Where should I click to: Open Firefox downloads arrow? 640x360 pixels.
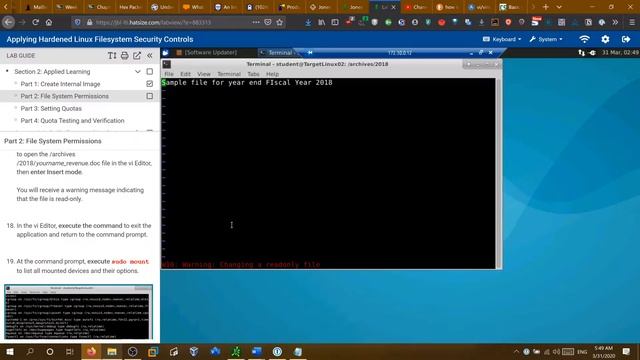[x=308, y=22]
